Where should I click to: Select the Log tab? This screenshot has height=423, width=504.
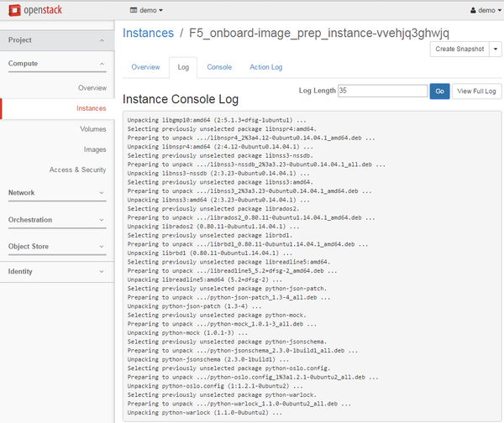pyautogui.click(x=183, y=67)
